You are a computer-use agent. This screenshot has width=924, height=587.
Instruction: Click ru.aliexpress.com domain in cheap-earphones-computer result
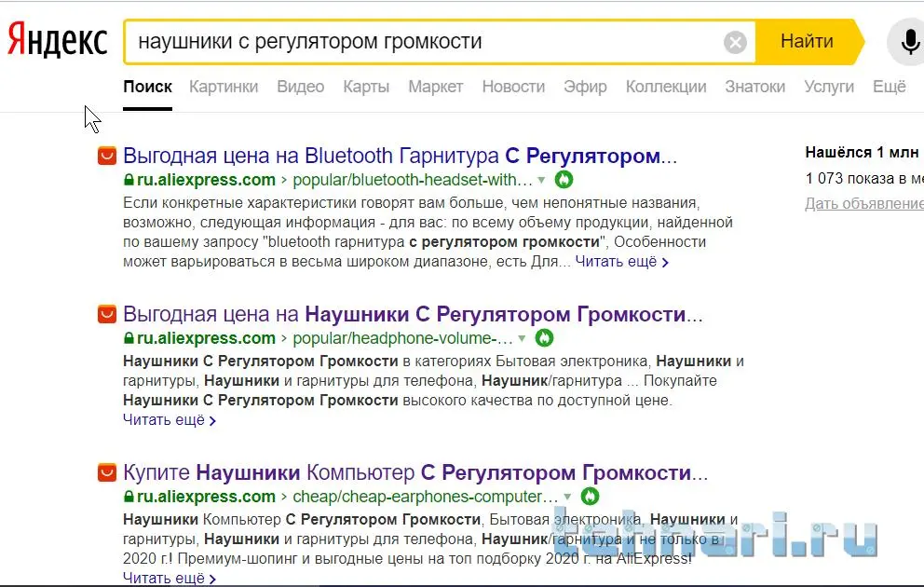tap(206, 497)
